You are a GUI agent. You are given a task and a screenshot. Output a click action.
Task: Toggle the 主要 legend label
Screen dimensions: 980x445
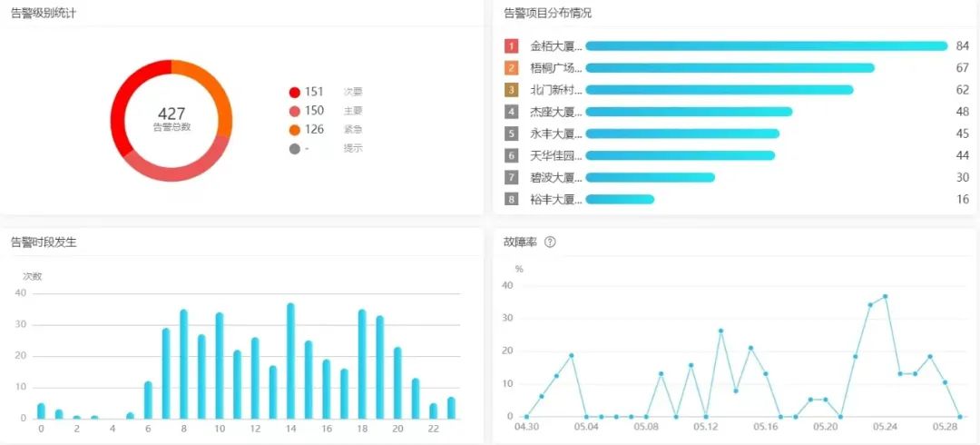tap(352, 111)
